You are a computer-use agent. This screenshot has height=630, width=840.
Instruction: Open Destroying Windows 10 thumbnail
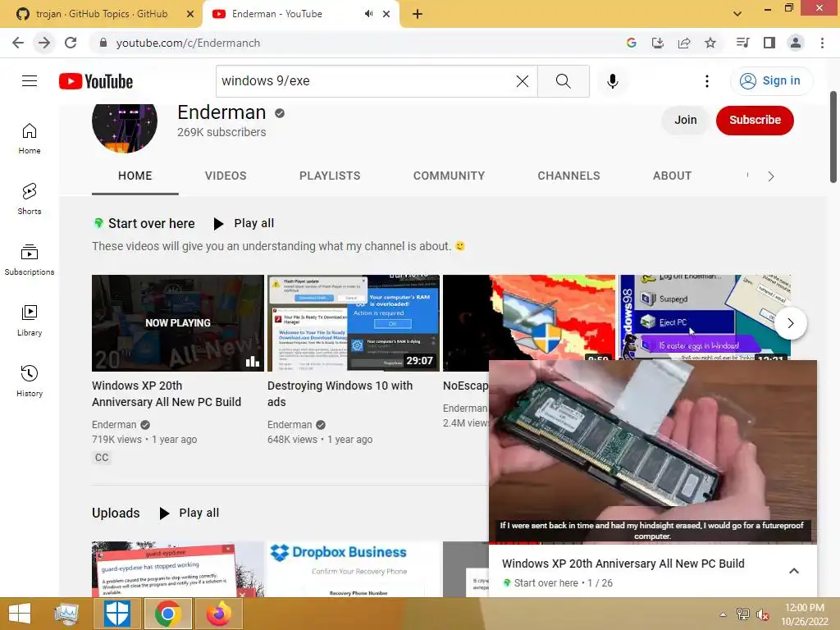click(354, 323)
